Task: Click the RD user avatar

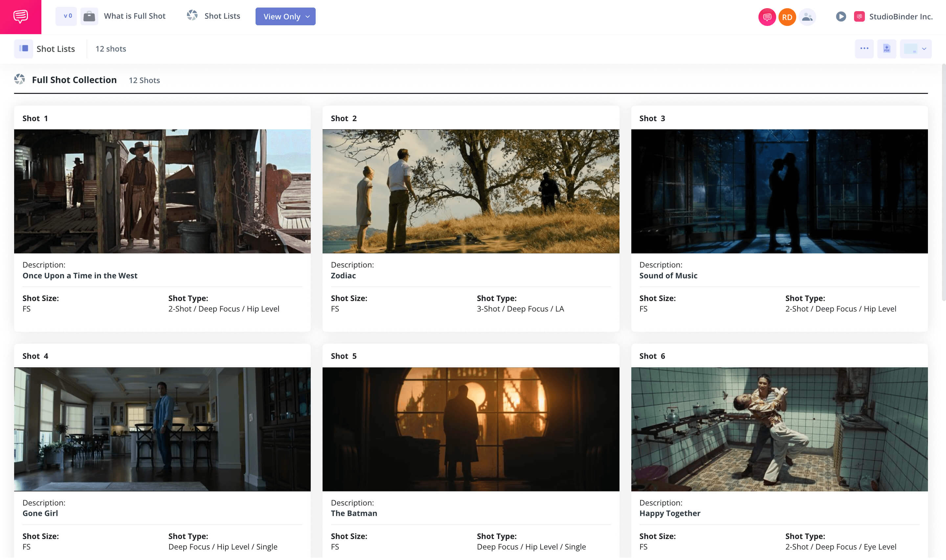Action: pos(787,17)
